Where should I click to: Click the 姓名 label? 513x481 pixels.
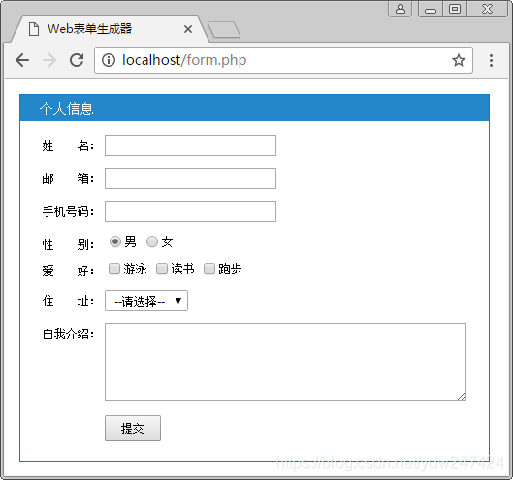click(x=68, y=146)
